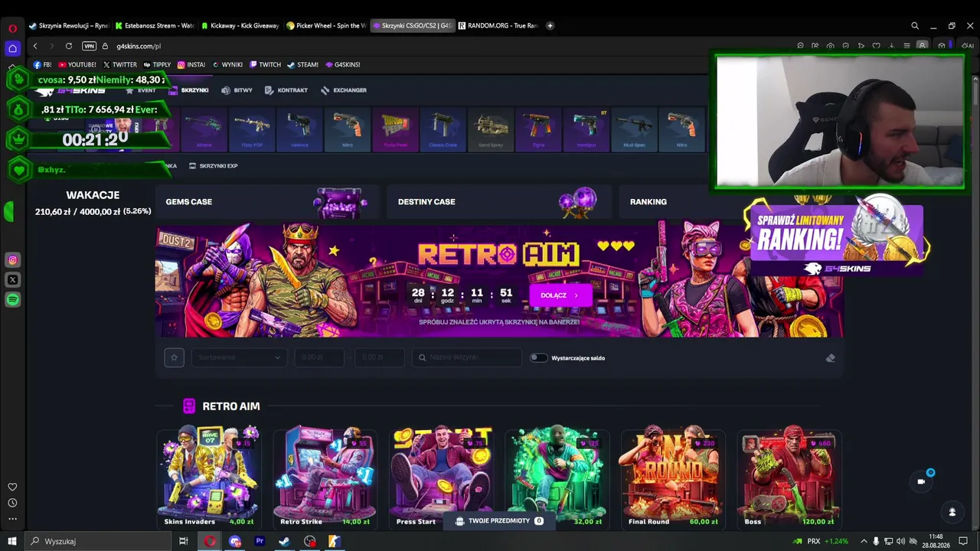
Task: Open the 32,00 zł green case
Action: pos(557,478)
